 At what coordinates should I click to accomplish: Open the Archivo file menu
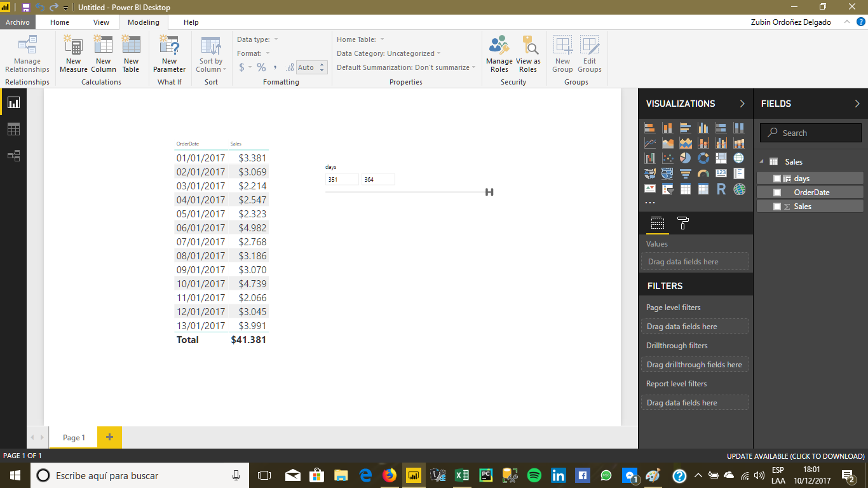click(18, 22)
